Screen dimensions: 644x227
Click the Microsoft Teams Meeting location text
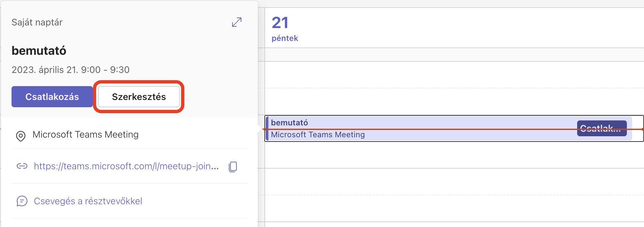86,135
